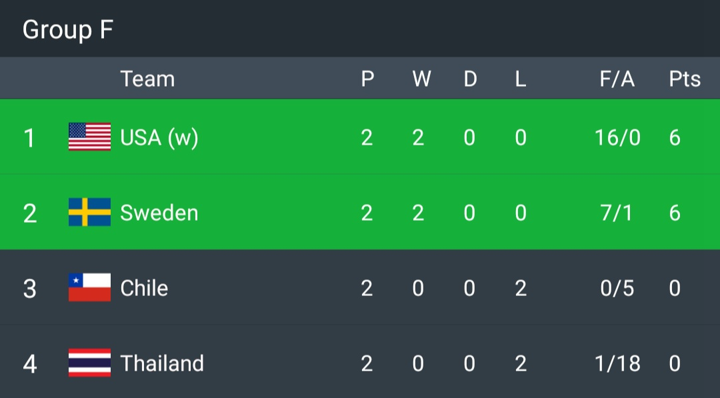Click the Thailand flag icon

pyautogui.click(x=90, y=363)
